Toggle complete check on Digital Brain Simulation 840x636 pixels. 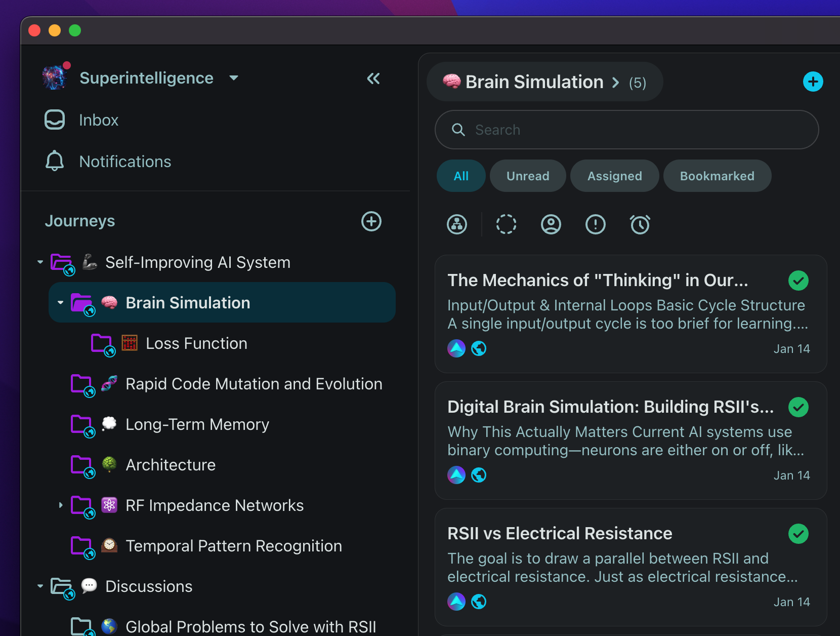799,407
